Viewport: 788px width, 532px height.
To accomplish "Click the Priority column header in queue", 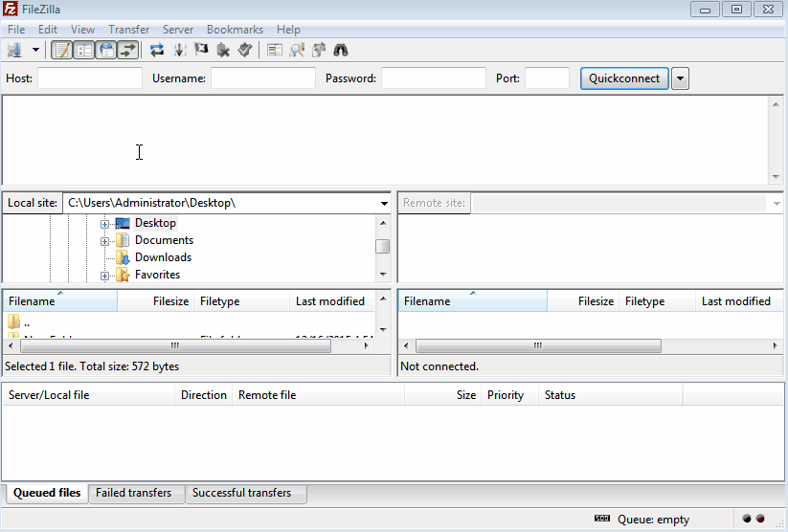I will (509, 395).
